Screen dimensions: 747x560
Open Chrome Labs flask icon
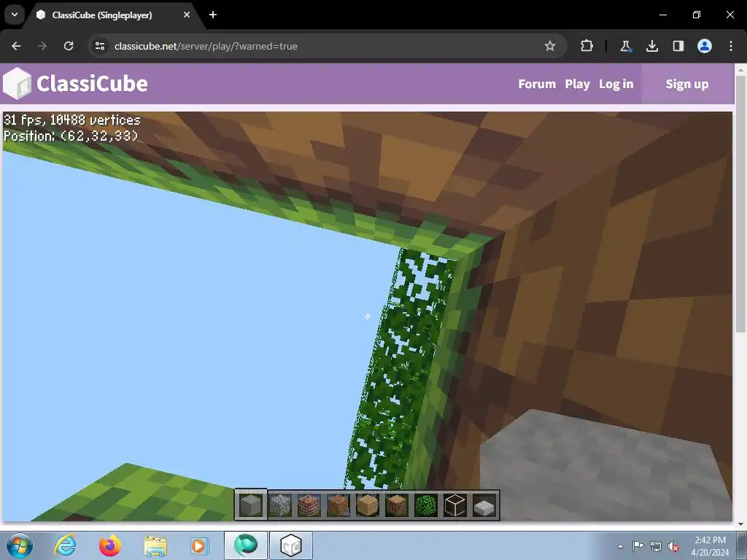coord(625,46)
